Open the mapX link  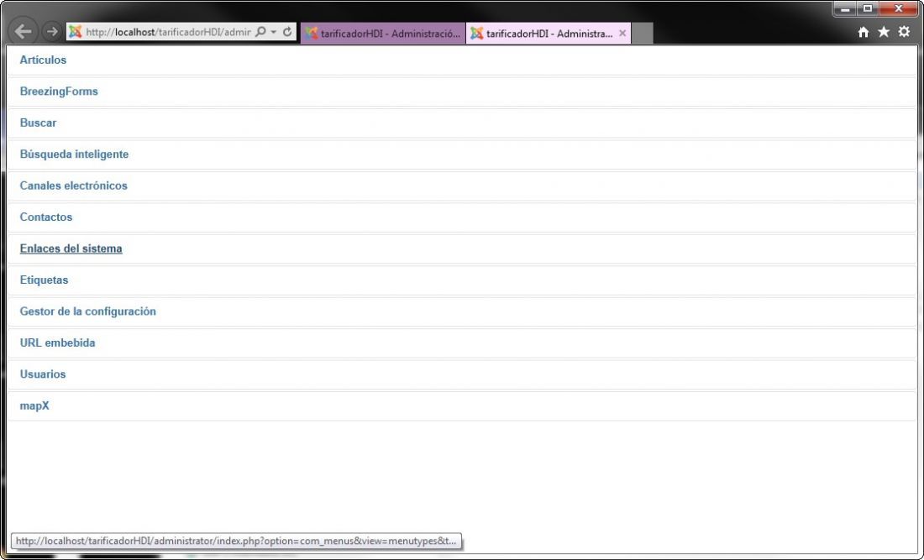tap(34, 406)
